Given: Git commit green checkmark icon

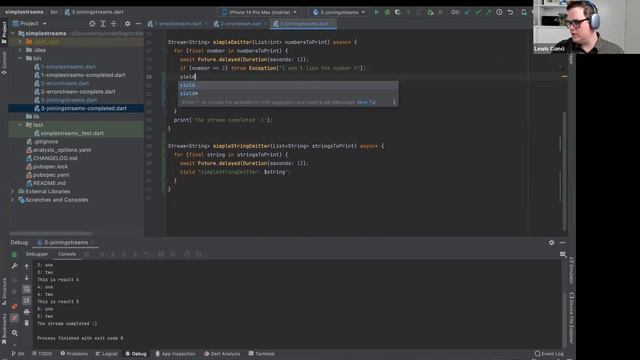Looking at the screenshot, I should click(x=478, y=12).
